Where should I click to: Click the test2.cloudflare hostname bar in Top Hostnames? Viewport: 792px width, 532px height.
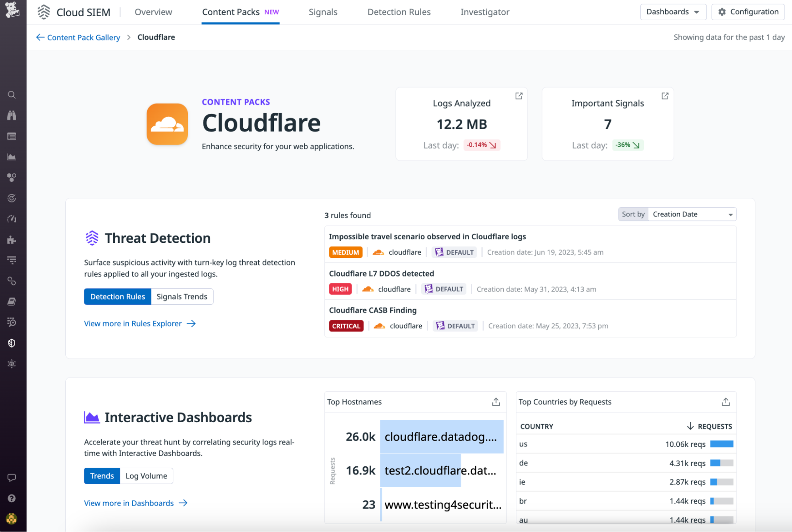(421, 471)
